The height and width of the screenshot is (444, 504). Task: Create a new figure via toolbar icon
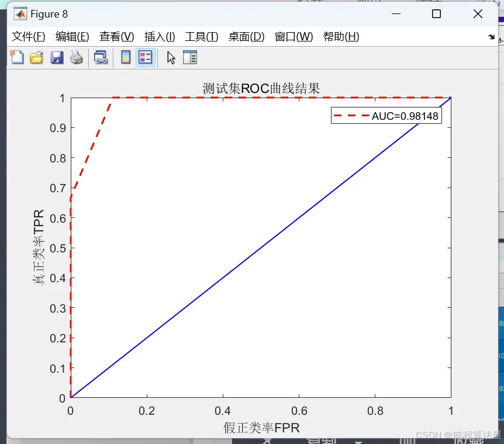click(16, 57)
